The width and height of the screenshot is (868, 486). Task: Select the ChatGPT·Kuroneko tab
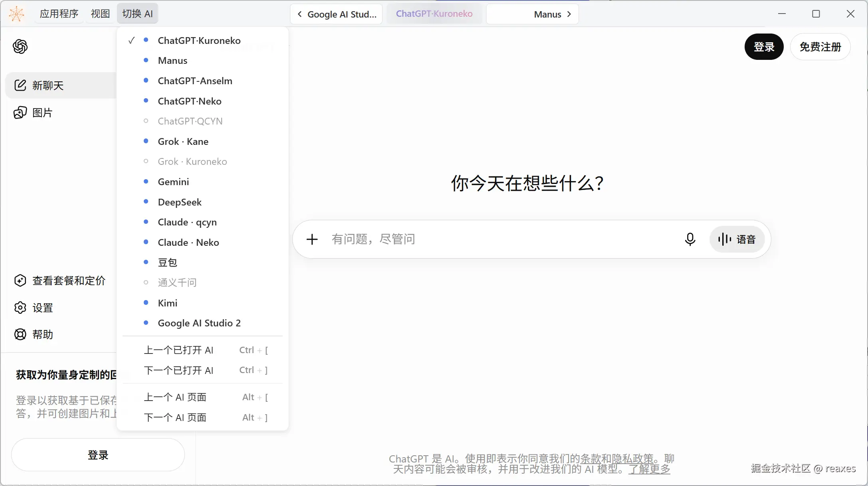[434, 14]
